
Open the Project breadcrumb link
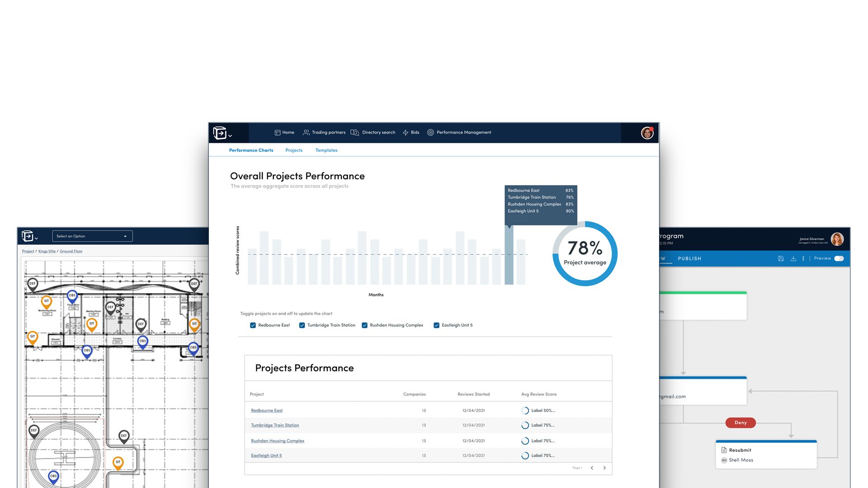point(28,251)
